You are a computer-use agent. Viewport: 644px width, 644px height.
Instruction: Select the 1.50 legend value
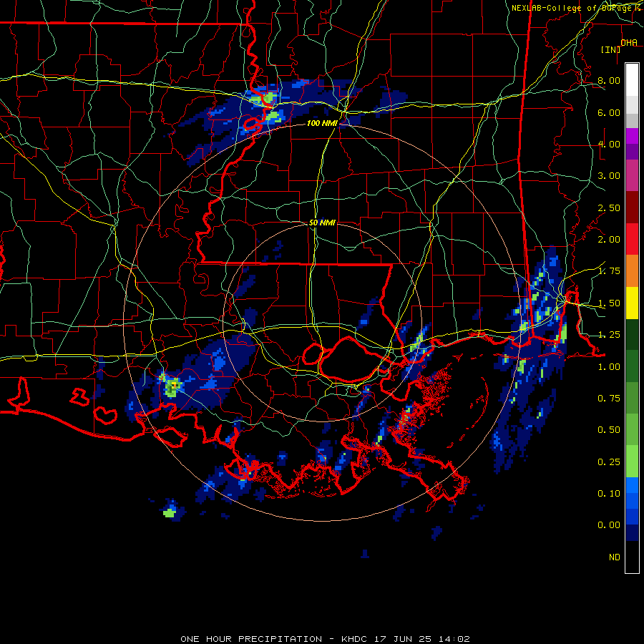(x=609, y=303)
